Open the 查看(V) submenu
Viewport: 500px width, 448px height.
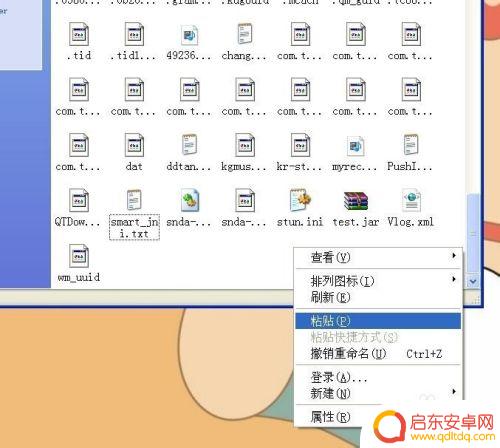[x=378, y=257]
